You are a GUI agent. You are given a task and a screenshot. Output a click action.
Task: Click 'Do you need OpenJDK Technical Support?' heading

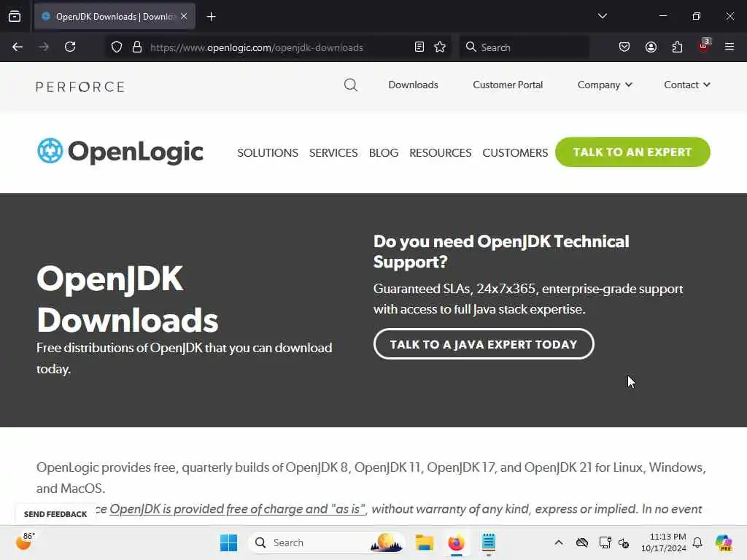[x=501, y=252]
